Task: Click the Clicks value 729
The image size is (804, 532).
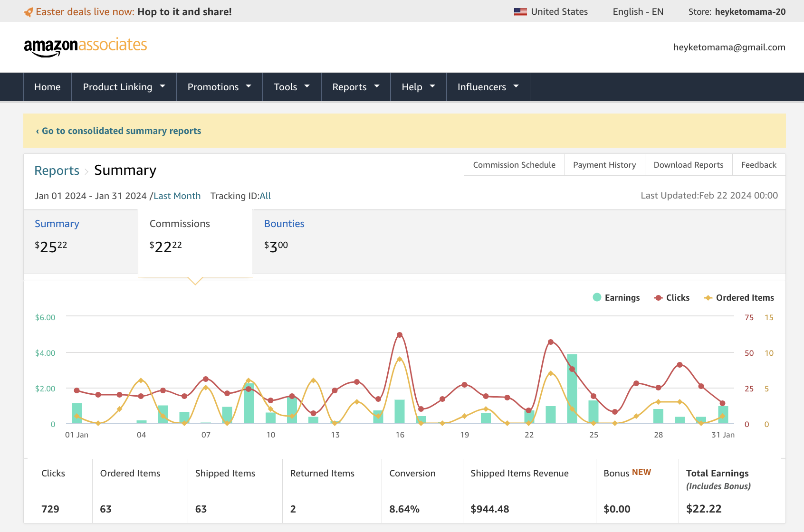Action: point(50,509)
